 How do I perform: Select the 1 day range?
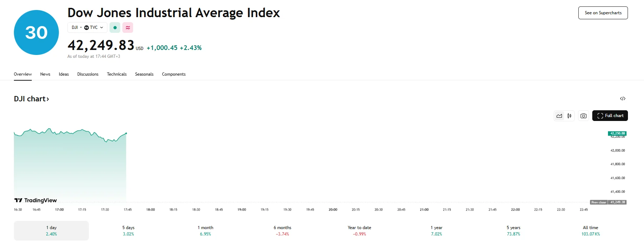pyautogui.click(x=51, y=231)
